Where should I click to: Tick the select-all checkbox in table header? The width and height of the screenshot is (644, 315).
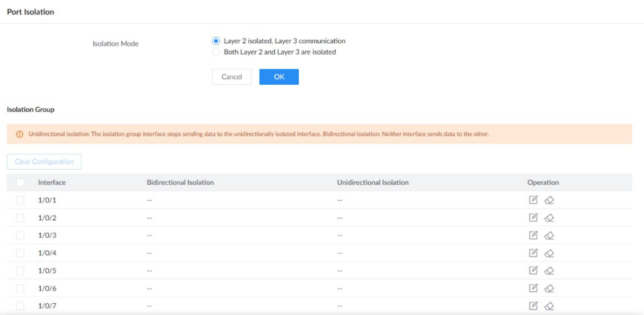click(x=20, y=182)
